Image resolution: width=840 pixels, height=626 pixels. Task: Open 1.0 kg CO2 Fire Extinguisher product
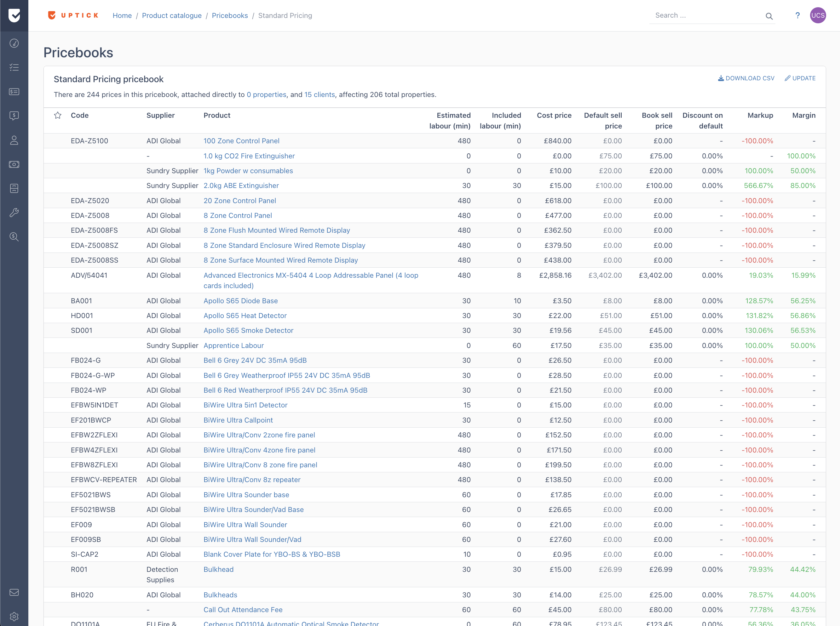point(249,156)
